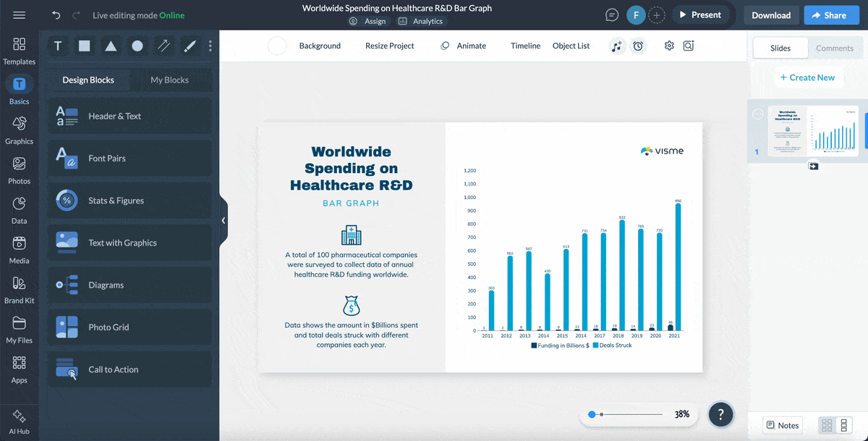
Task: Open the project settings gear
Action: [668, 46]
